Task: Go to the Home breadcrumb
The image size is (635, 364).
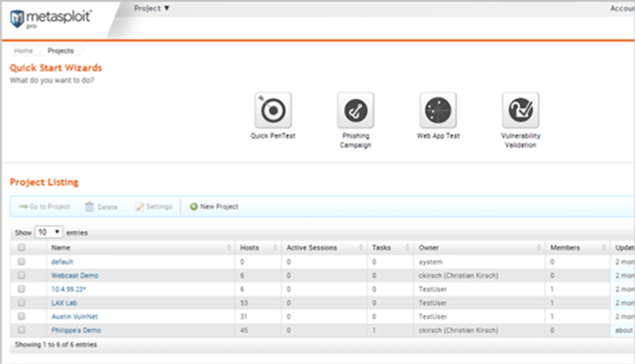Action: (x=23, y=51)
